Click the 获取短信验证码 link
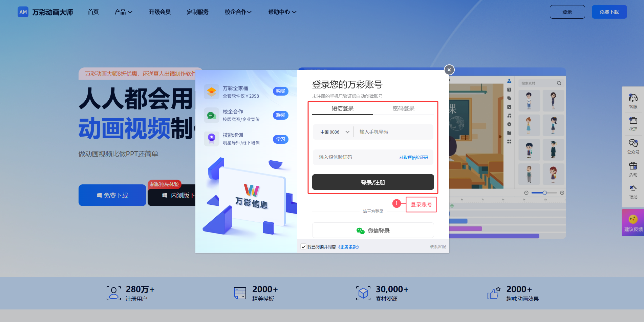The image size is (644, 322). pos(413,158)
